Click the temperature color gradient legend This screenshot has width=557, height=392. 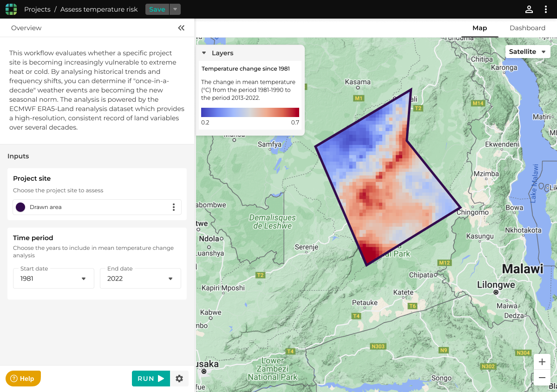click(x=250, y=112)
